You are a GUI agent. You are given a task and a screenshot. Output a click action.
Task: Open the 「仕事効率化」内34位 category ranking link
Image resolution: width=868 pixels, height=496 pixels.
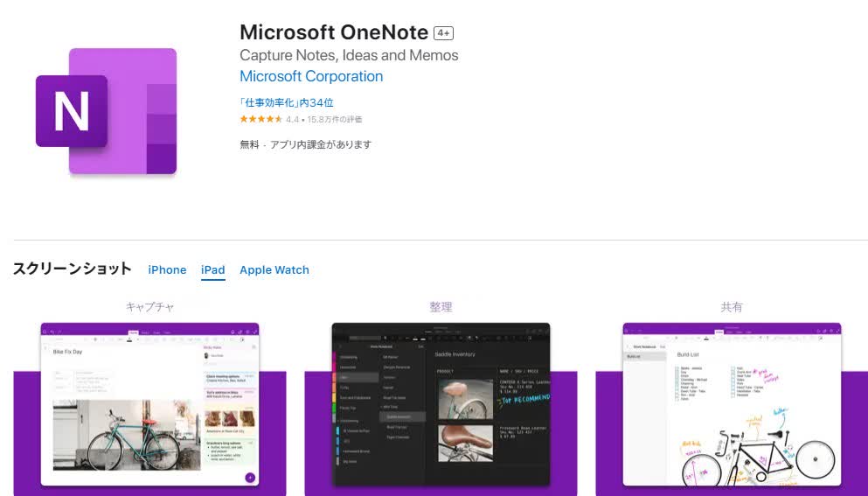[x=286, y=102]
